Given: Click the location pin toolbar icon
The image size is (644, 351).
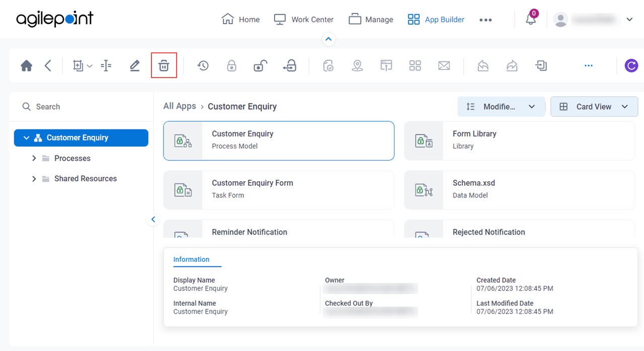Looking at the screenshot, I should [357, 65].
